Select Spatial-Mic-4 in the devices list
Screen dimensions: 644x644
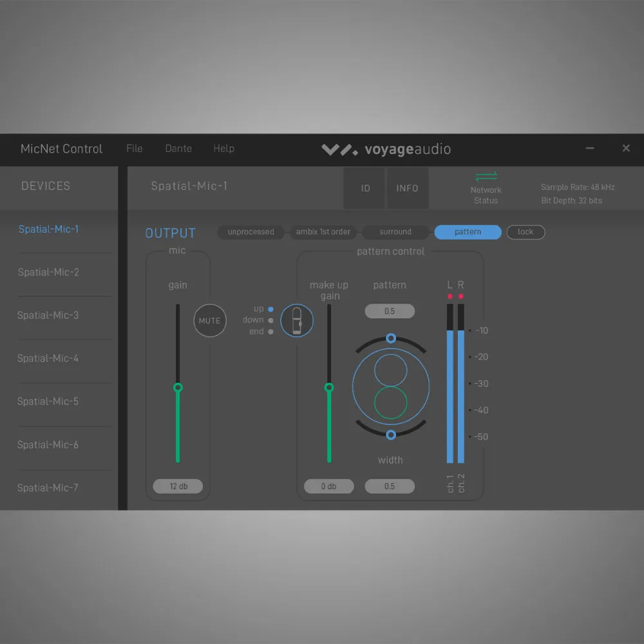pos(48,358)
